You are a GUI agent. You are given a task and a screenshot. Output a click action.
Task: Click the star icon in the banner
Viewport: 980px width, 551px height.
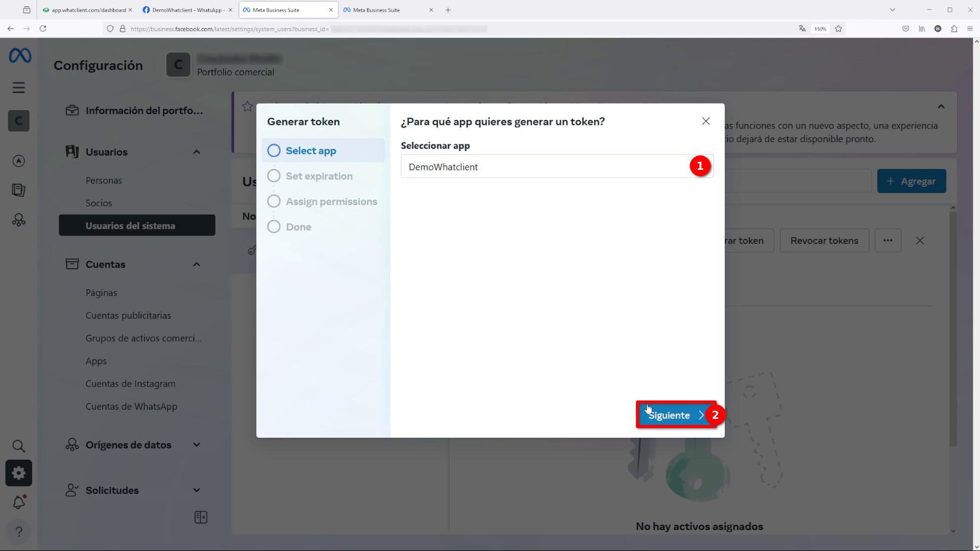point(248,106)
